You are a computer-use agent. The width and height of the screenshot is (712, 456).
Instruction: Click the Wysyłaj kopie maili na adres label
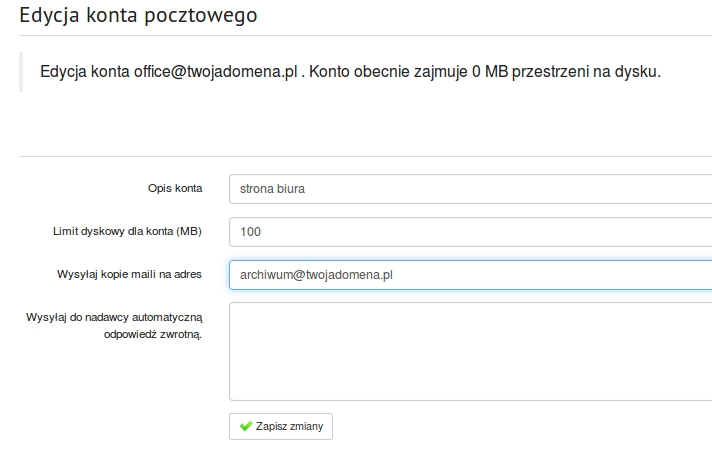coord(129,274)
